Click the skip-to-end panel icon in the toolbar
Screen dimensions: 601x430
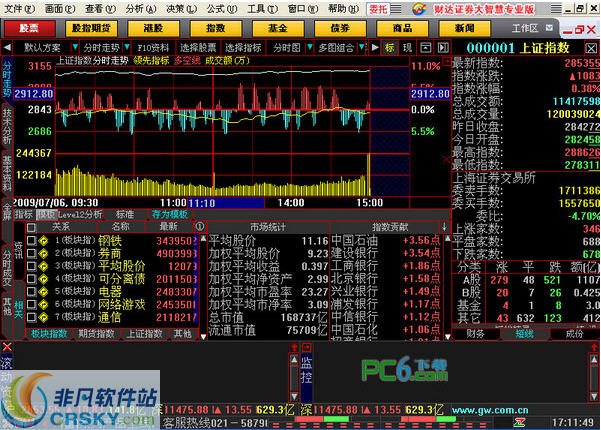tap(443, 48)
